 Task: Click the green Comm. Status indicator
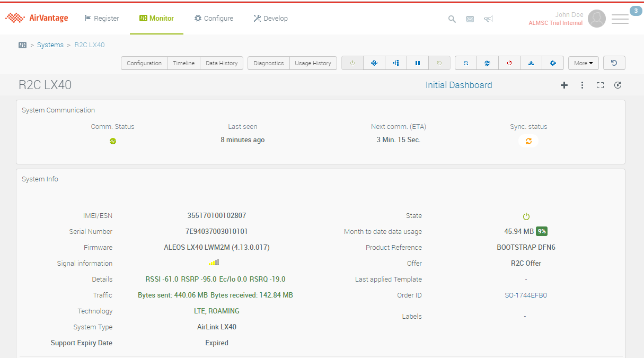[113, 141]
